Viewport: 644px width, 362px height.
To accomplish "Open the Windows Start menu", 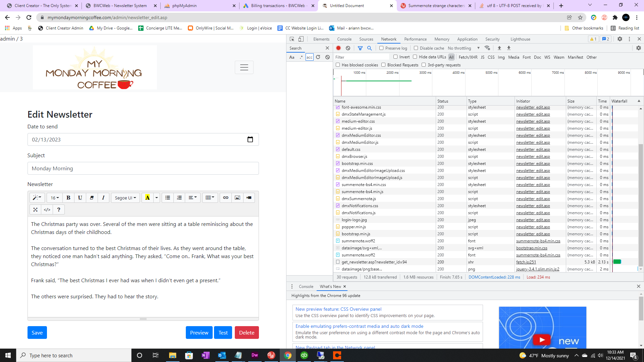I will click(x=8, y=355).
